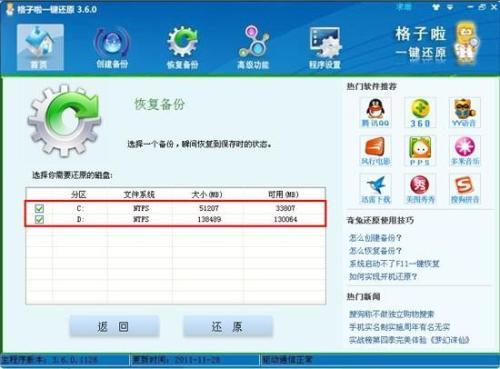Image resolution: width=500 pixels, height=369 pixels.
Task: Open the 如何实现开机还原？ link
Action: click(x=383, y=276)
